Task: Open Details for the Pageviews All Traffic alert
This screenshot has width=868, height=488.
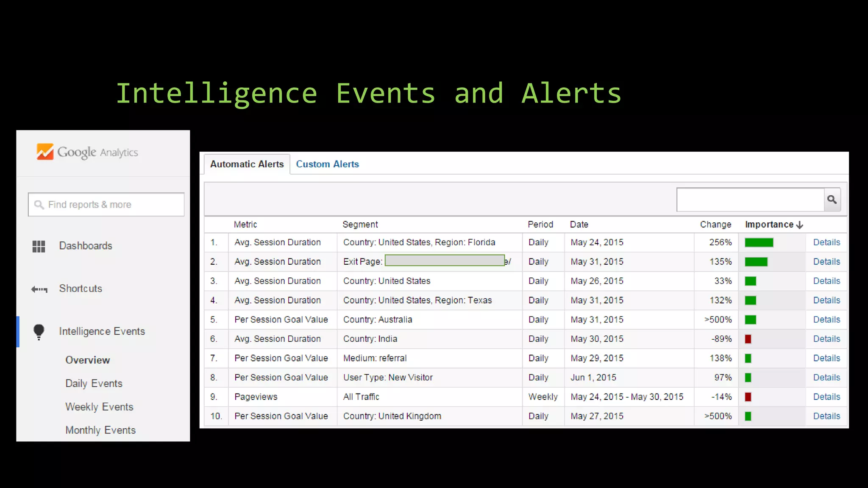Action: point(826,397)
